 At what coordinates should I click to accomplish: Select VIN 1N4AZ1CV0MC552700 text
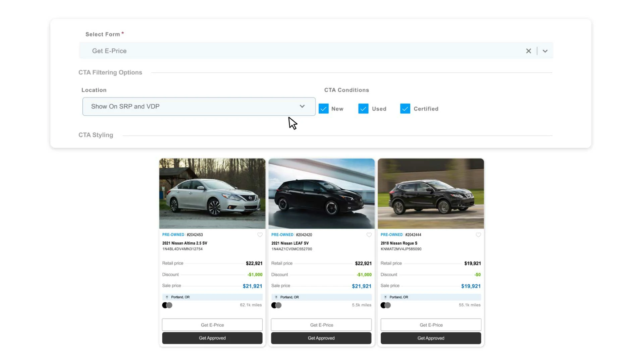[291, 249]
